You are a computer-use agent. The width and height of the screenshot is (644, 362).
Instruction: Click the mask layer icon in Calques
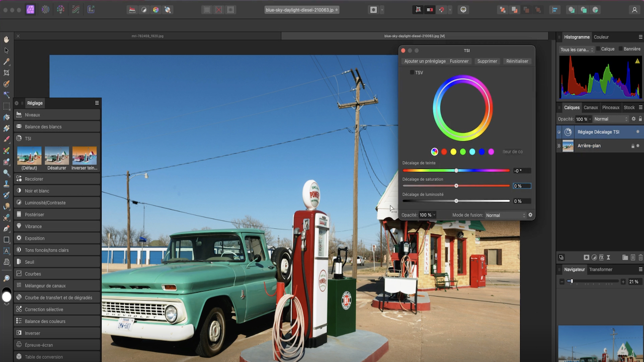(x=586, y=257)
